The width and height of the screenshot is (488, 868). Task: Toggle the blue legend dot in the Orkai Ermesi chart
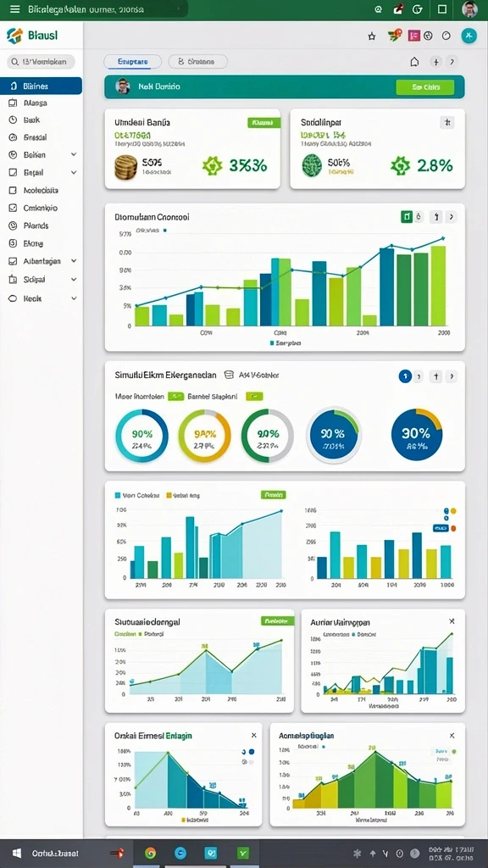[252, 752]
